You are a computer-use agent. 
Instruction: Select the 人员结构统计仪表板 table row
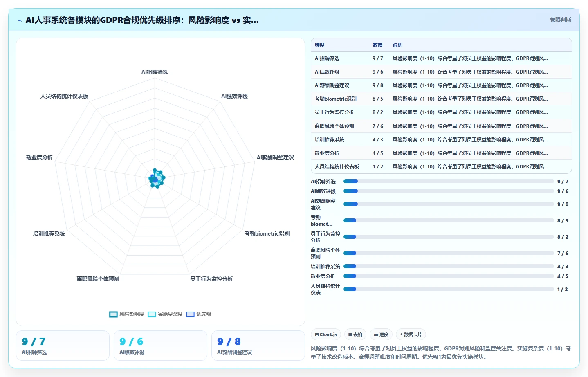pyautogui.click(x=441, y=167)
